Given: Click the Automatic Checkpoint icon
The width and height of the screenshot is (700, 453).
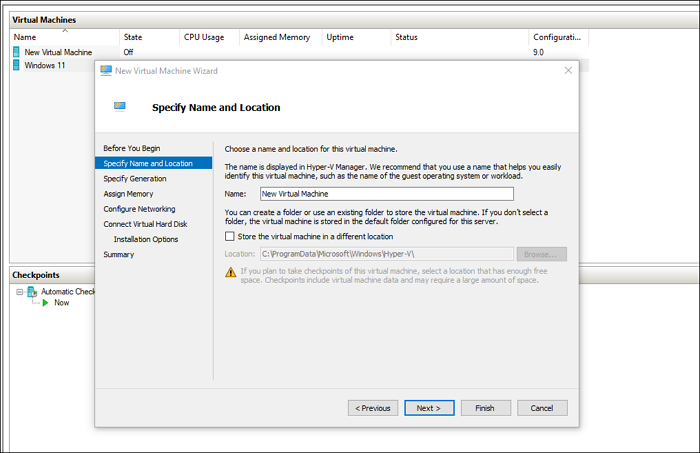Looking at the screenshot, I should pos(32,292).
